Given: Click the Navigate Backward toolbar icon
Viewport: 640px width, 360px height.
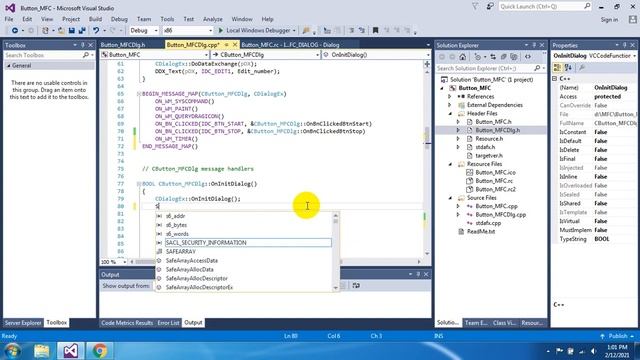Looking at the screenshot, I should (15, 31).
